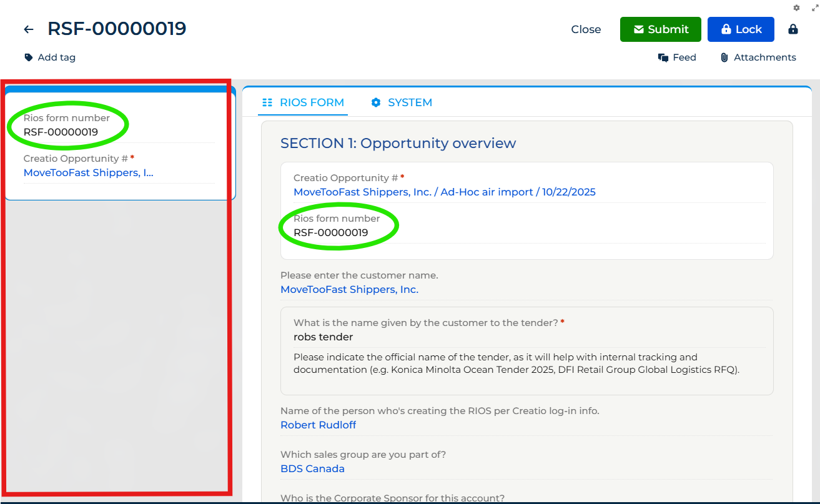Click the 'robs tender' tender name field
This screenshot has width=820, height=504.
click(x=323, y=337)
